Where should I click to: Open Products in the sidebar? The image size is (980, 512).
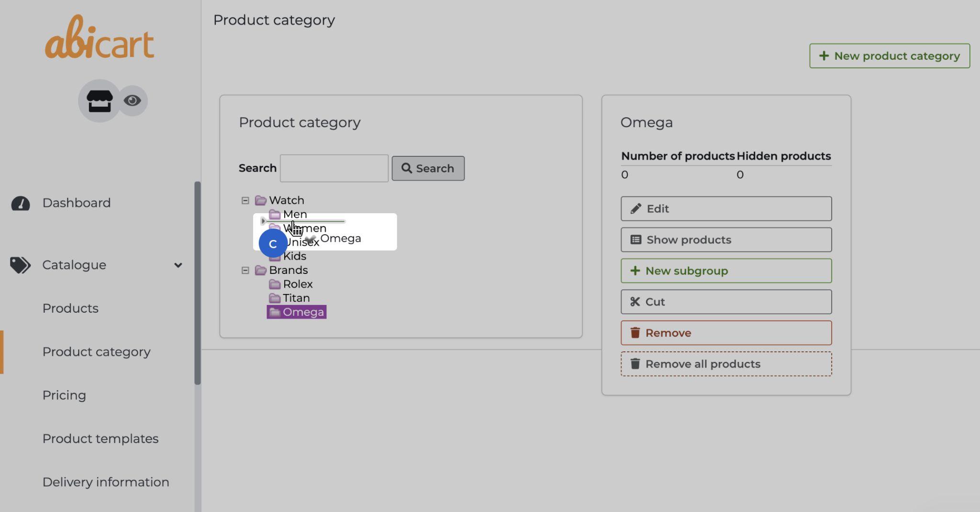70,308
